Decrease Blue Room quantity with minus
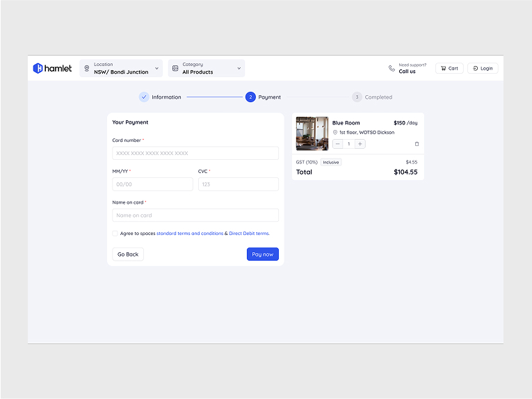 [x=337, y=144]
